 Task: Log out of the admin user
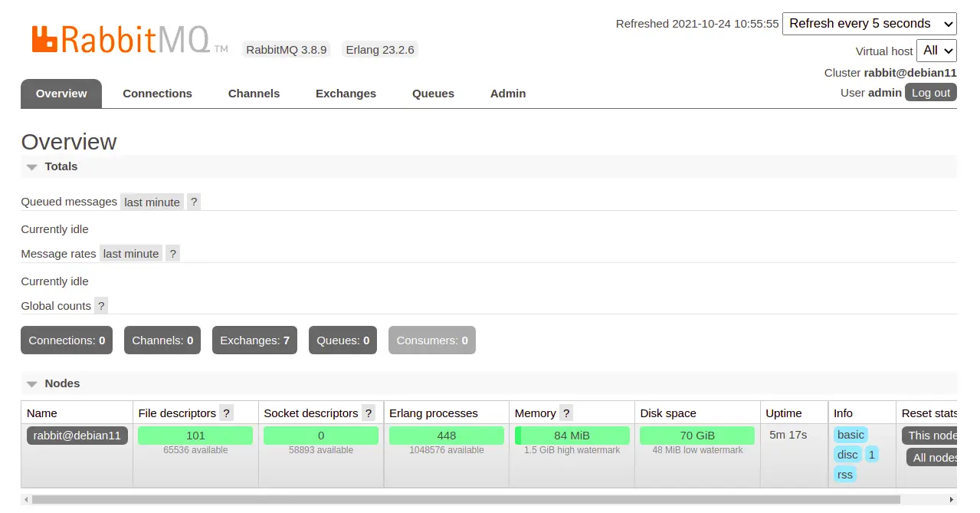click(931, 93)
